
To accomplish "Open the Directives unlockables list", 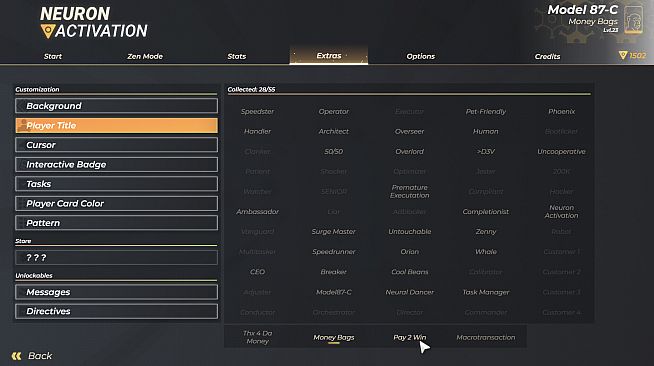I will click(116, 311).
